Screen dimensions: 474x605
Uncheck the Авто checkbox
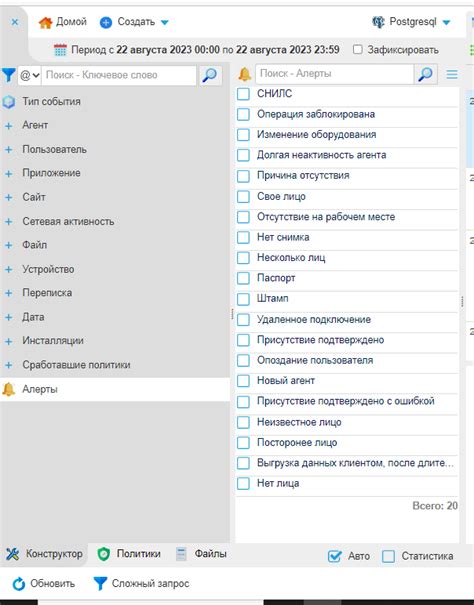click(x=334, y=556)
